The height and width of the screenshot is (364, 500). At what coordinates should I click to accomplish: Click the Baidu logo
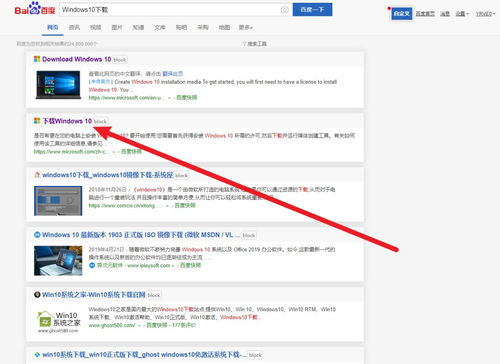coord(35,9)
